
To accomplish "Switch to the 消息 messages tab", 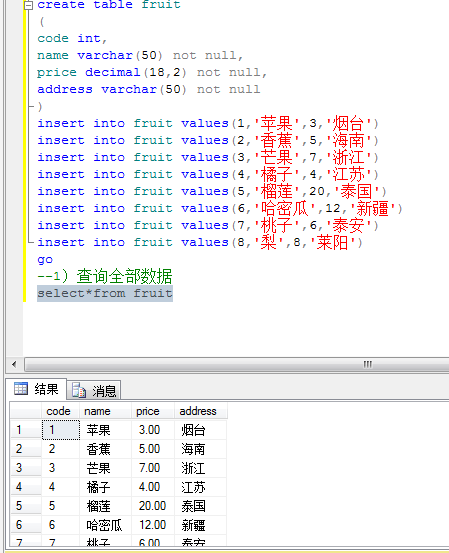I will point(94,390).
